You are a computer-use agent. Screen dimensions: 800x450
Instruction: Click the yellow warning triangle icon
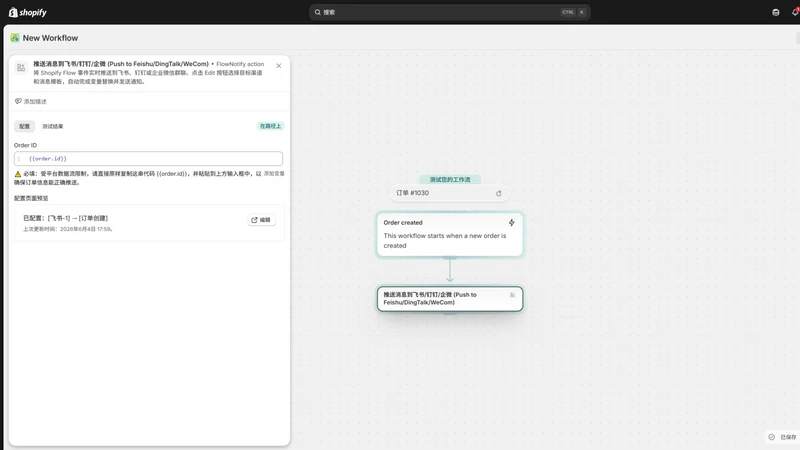pos(18,174)
